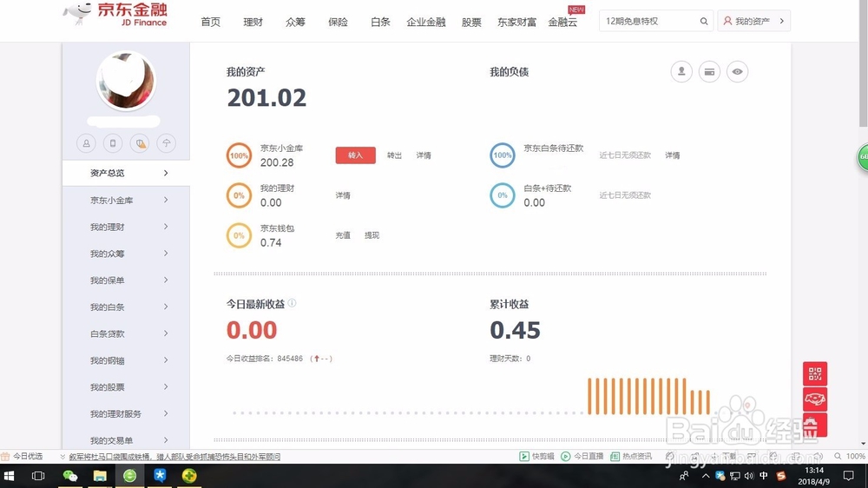The width and height of the screenshot is (868, 488).
Task: Click the 提现 link for 京东钱包
Action: pos(372,235)
